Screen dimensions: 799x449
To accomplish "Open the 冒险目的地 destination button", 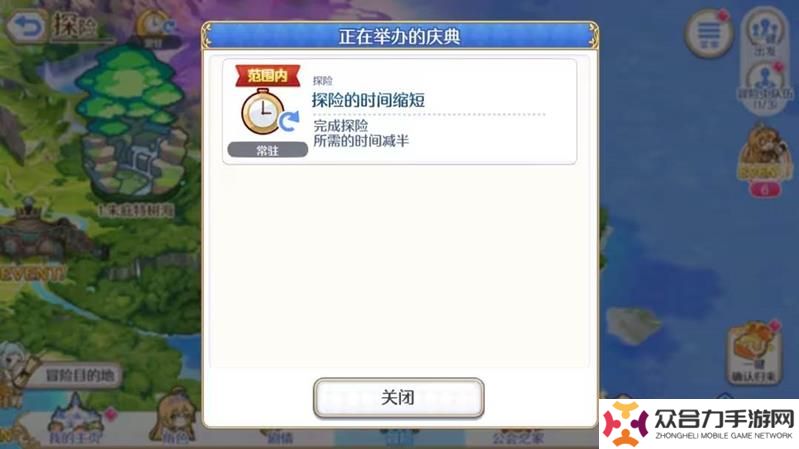I will point(79,376).
